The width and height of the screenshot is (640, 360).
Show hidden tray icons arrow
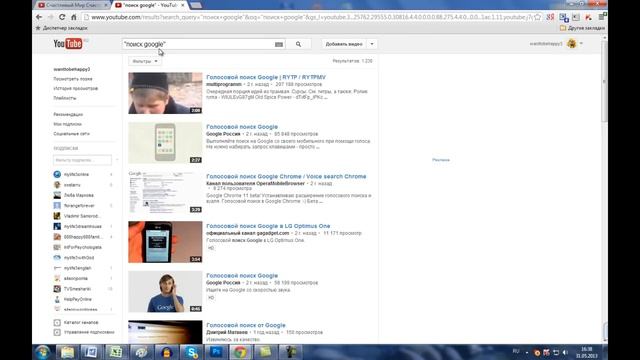pyautogui.click(x=527, y=352)
